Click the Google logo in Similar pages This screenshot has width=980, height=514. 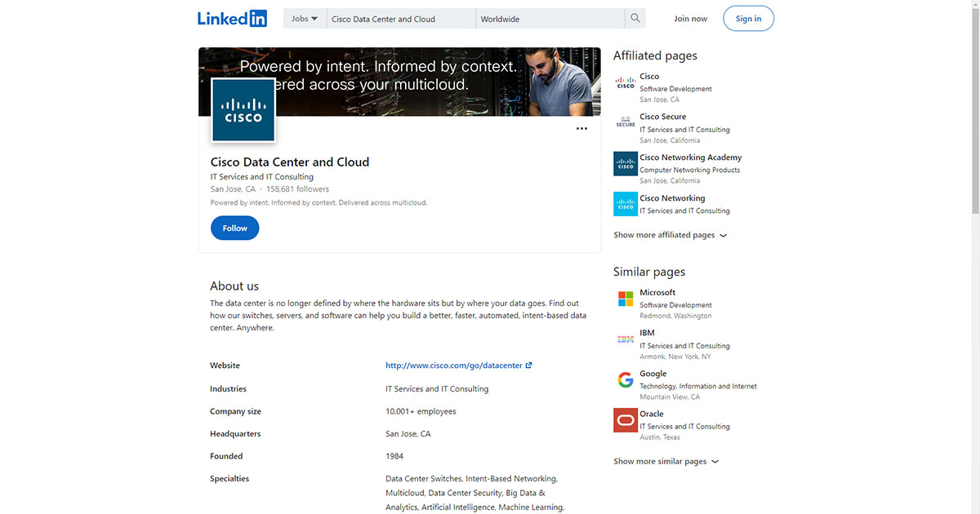(x=625, y=379)
